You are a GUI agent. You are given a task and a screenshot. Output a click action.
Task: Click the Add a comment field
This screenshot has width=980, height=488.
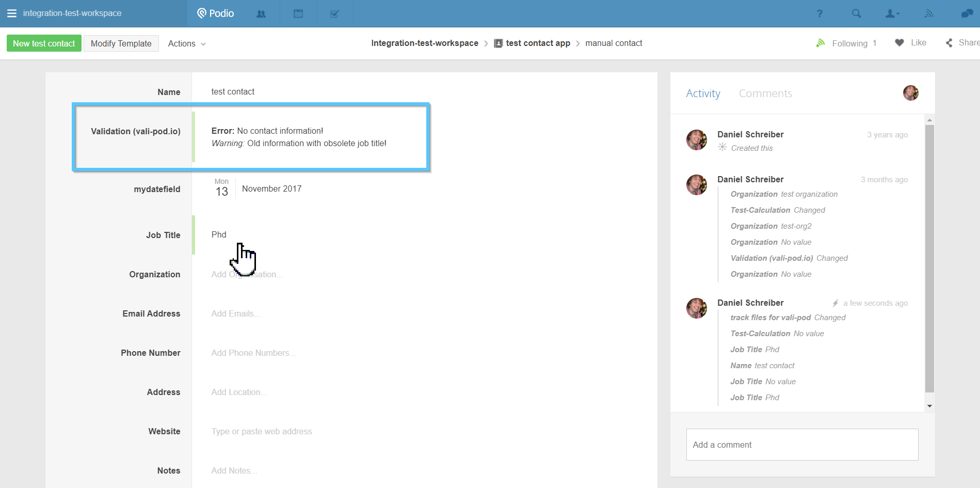pyautogui.click(x=802, y=445)
